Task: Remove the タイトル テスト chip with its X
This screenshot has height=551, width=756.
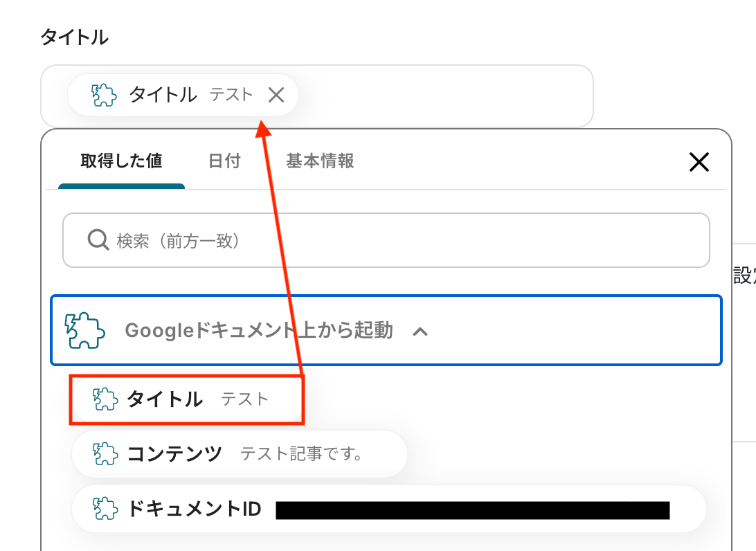Action: pos(276,95)
